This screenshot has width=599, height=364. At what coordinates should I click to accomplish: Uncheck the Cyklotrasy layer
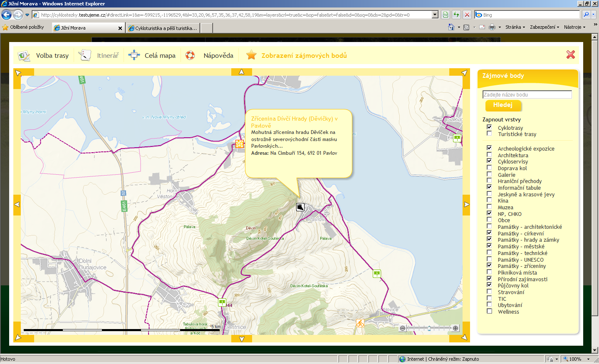coord(489,127)
